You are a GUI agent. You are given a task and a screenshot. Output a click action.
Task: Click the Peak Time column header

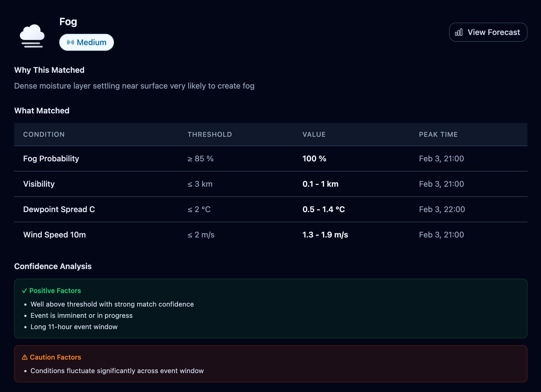[438, 135]
